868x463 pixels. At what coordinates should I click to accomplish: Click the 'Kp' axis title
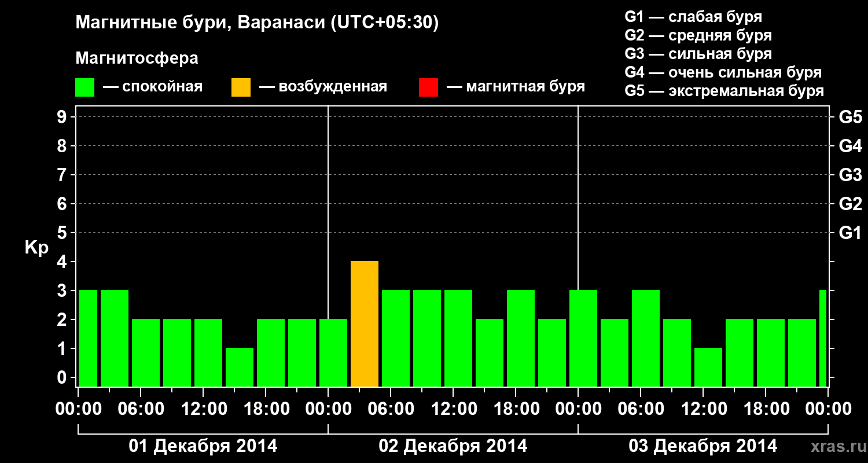[x=36, y=248]
